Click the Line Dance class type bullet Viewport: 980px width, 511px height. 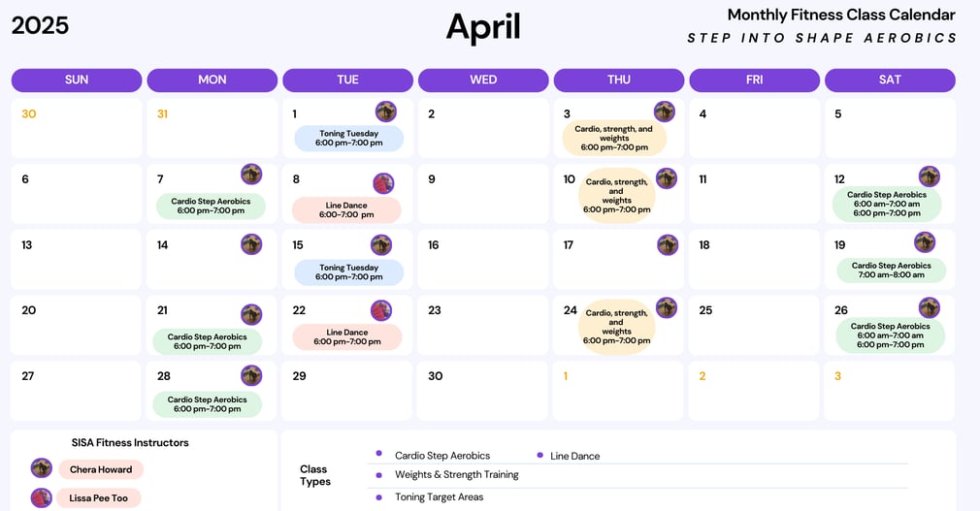pyautogui.click(x=540, y=456)
